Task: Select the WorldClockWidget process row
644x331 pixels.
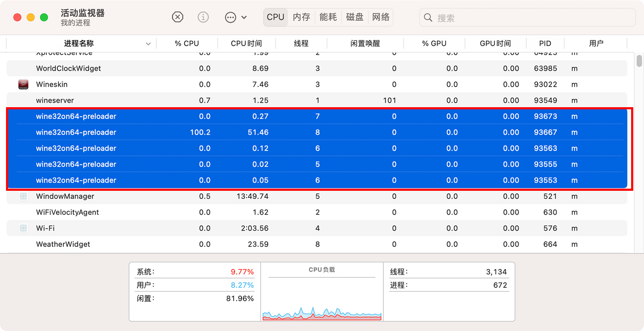Action: (x=317, y=68)
